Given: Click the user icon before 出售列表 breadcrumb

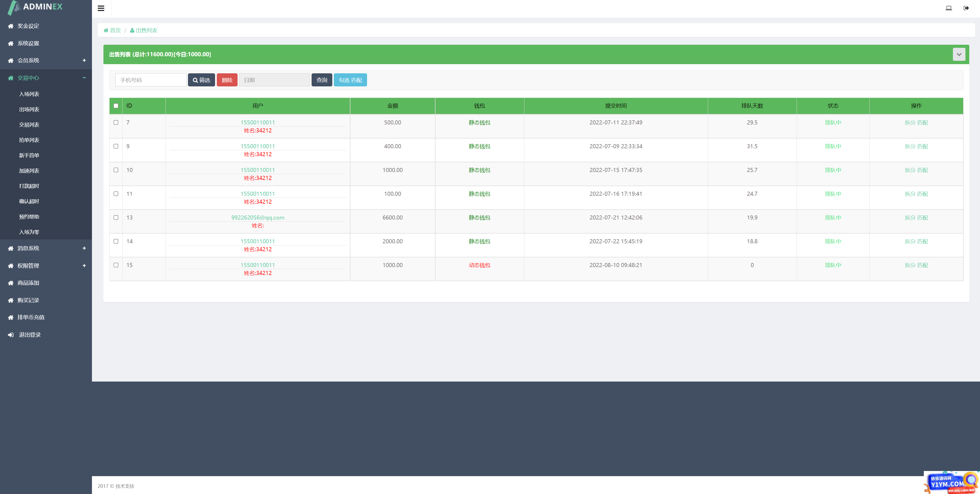Looking at the screenshot, I should tap(132, 30).
